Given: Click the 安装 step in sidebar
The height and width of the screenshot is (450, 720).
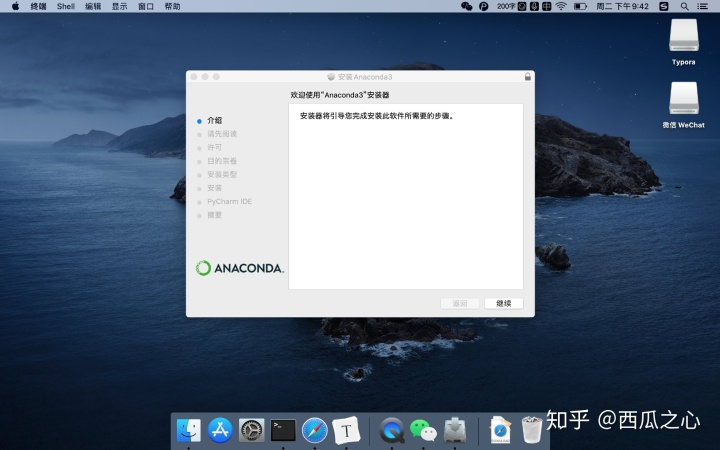Looking at the screenshot, I should click(214, 188).
